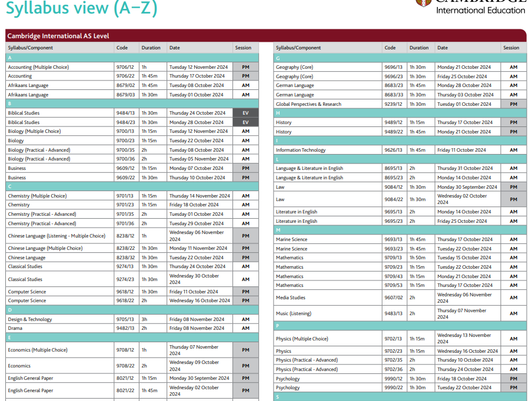
Task: Select the section B letter header row
Action: pyautogui.click(x=132, y=103)
